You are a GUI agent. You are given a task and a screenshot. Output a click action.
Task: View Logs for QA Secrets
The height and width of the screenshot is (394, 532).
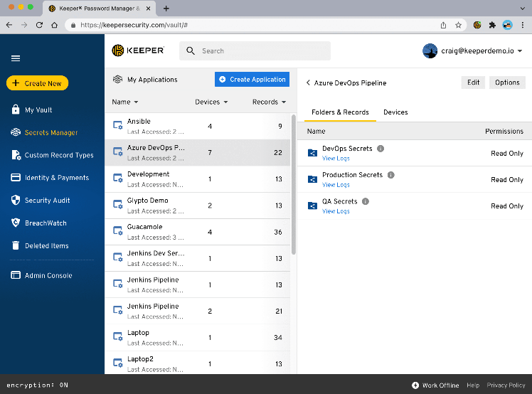pos(336,211)
